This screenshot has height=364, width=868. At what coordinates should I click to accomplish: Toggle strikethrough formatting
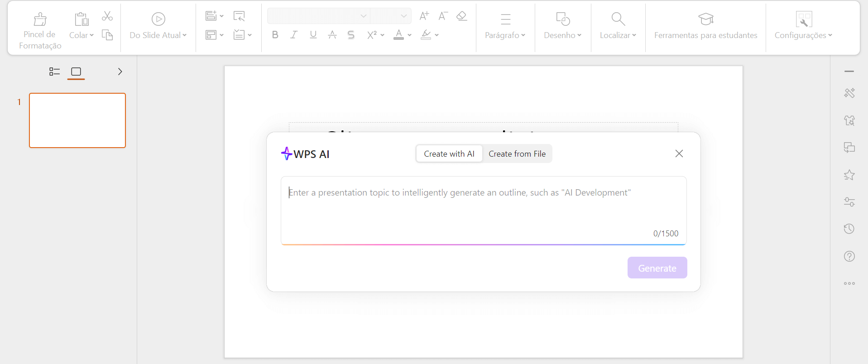[x=332, y=34]
